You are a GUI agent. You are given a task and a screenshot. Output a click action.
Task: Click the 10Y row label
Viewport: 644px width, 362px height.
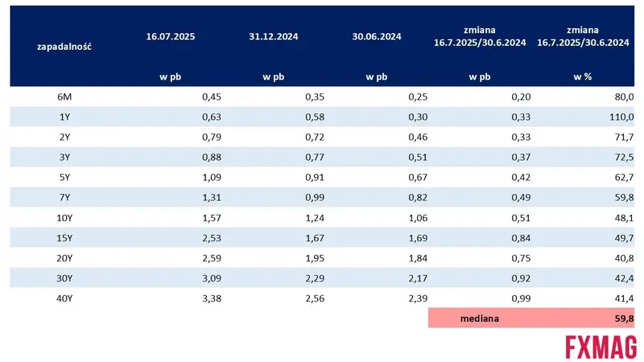[64, 218]
